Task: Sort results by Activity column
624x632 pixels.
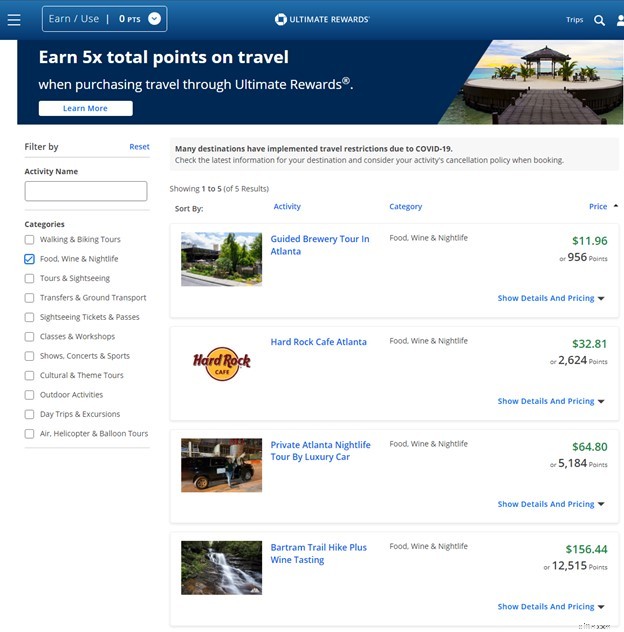Action: pyautogui.click(x=287, y=207)
